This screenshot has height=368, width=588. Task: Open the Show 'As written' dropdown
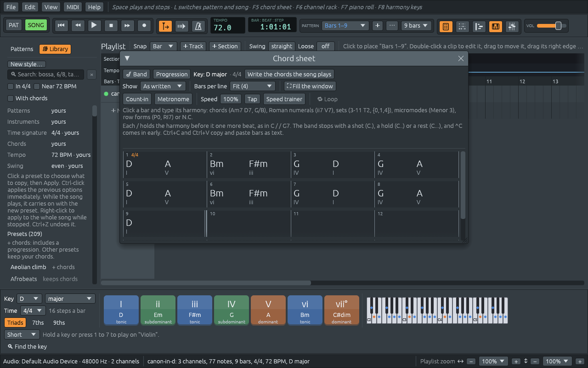(x=163, y=86)
